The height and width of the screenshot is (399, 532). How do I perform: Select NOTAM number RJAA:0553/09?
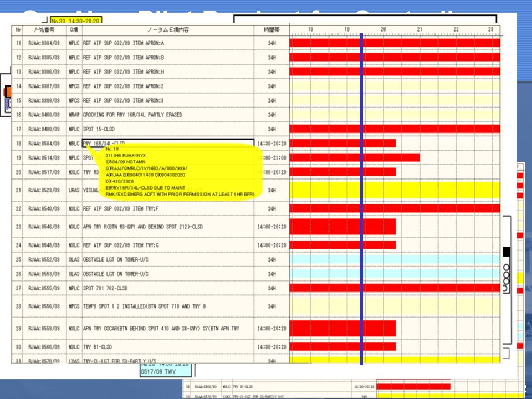pos(44,274)
